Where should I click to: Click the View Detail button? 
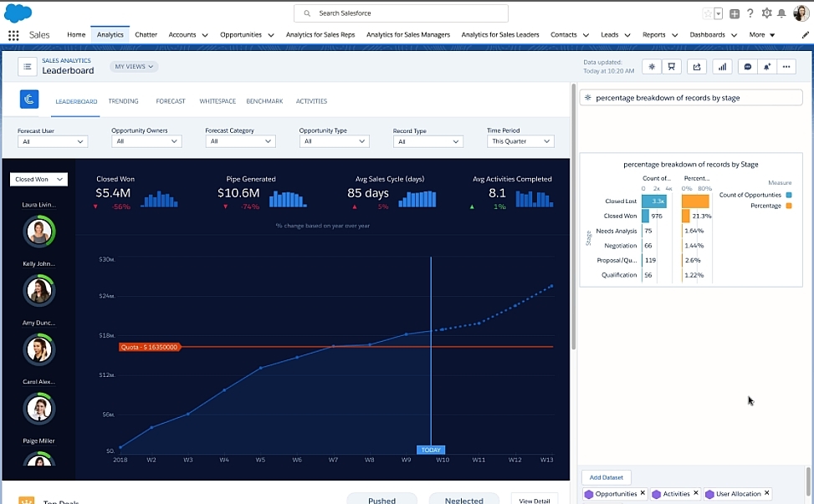click(x=534, y=500)
